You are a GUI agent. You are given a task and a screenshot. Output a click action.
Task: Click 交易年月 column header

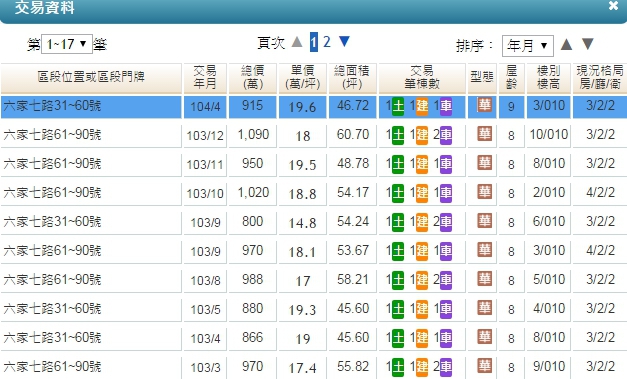tap(205, 78)
